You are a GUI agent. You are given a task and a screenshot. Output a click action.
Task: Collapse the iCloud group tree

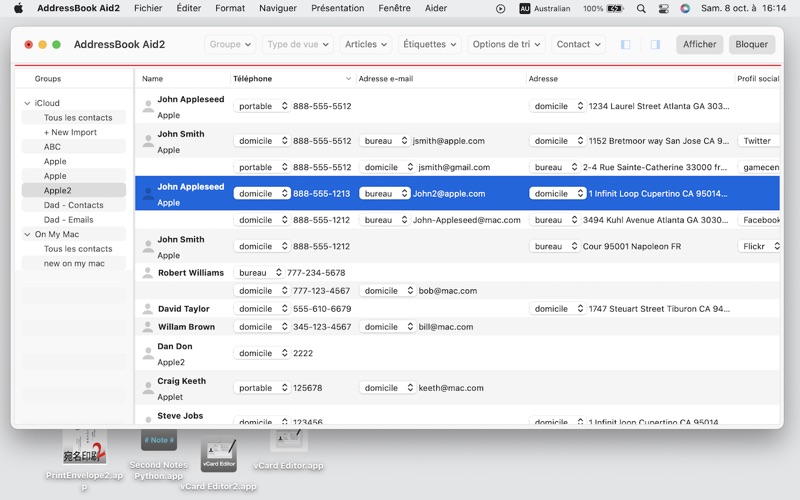pyautogui.click(x=27, y=103)
